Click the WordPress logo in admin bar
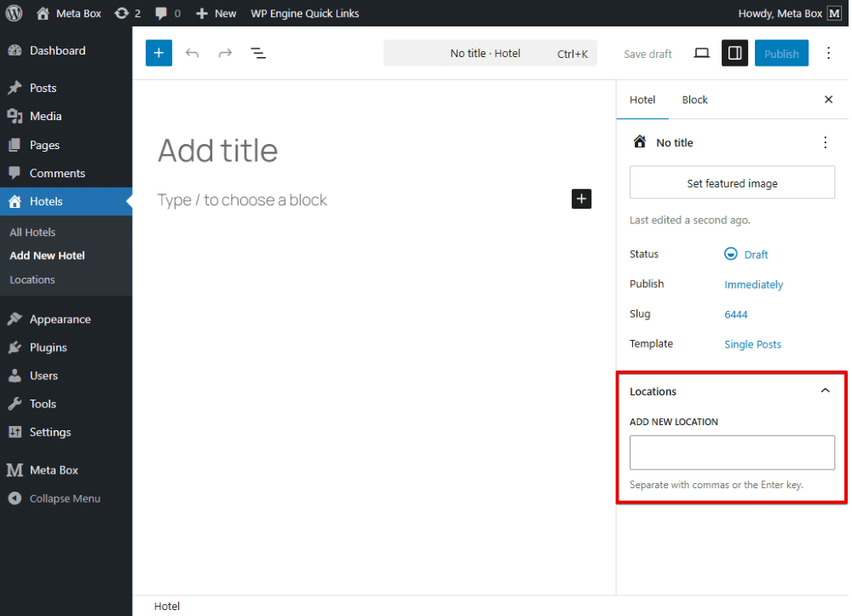 point(14,13)
